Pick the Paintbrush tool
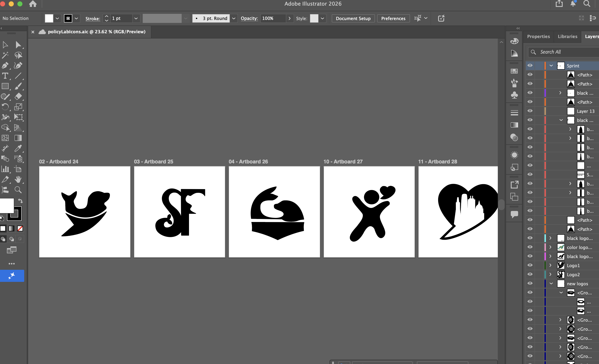Image resolution: width=599 pixels, height=364 pixels. tap(18, 86)
